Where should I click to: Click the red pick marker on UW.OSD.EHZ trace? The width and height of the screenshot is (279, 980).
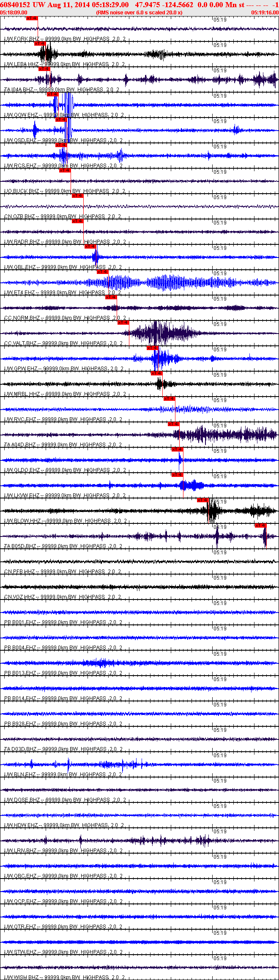click(x=61, y=120)
